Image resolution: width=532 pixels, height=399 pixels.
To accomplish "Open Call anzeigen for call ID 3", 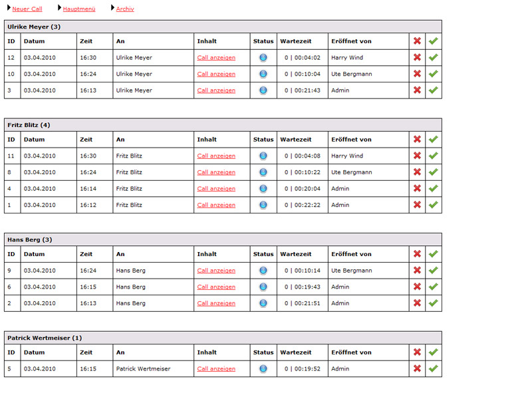I will (216, 90).
